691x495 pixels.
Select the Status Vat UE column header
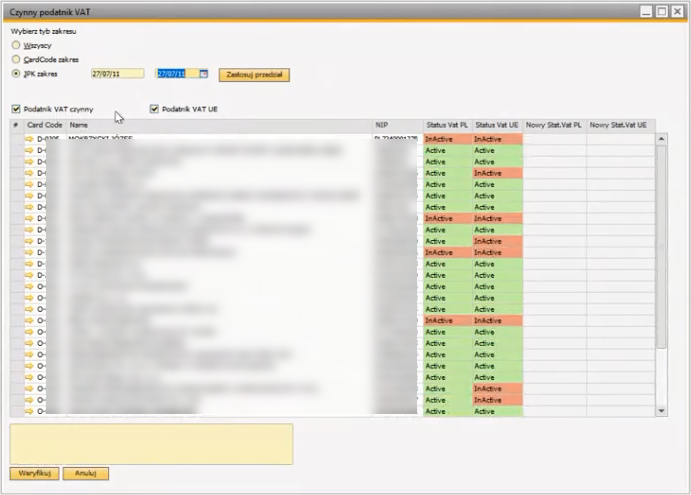click(x=497, y=125)
